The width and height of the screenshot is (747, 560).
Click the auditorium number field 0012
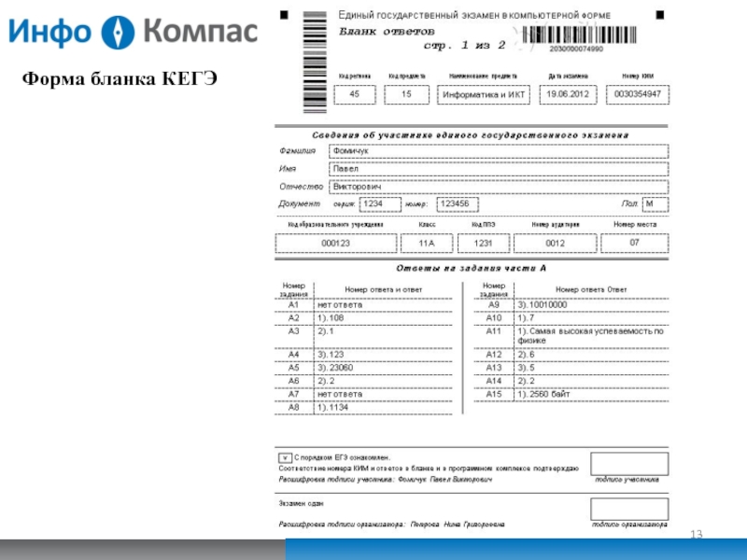[555, 244]
